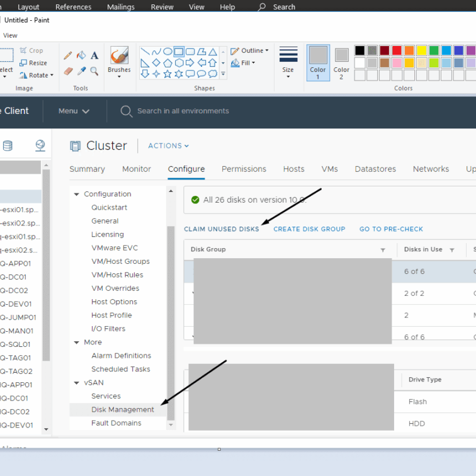Choose the Diamond shape
Image resolution: width=476 pixels, height=476 pixels.
coord(156,63)
